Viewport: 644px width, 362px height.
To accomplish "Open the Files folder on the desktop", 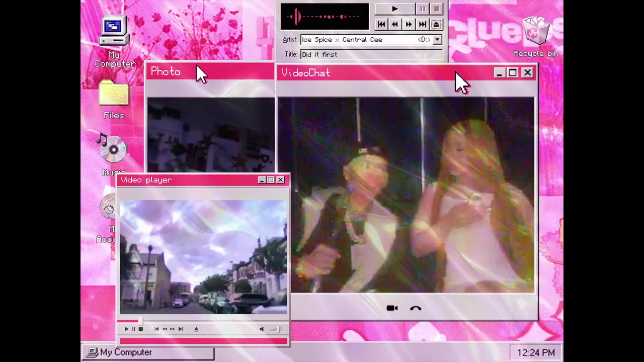I will (114, 100).
